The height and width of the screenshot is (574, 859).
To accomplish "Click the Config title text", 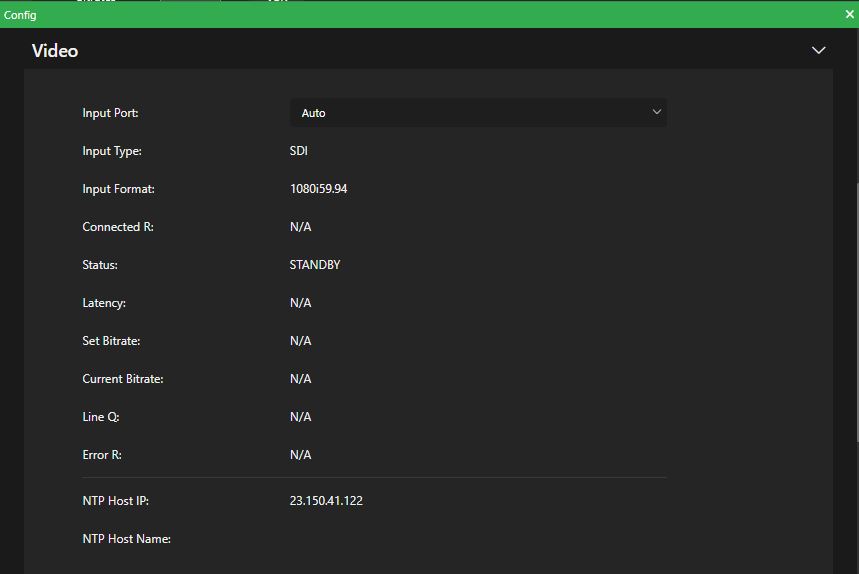I will point(20,15).
